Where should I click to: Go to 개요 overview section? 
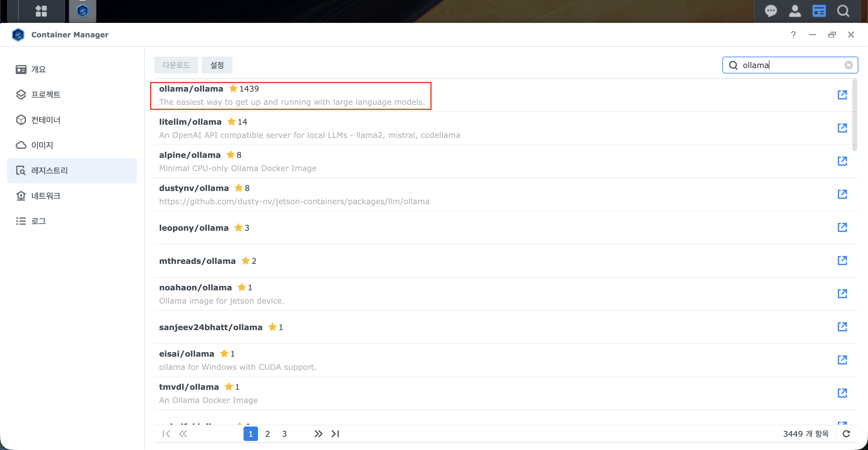click(38, 69)
